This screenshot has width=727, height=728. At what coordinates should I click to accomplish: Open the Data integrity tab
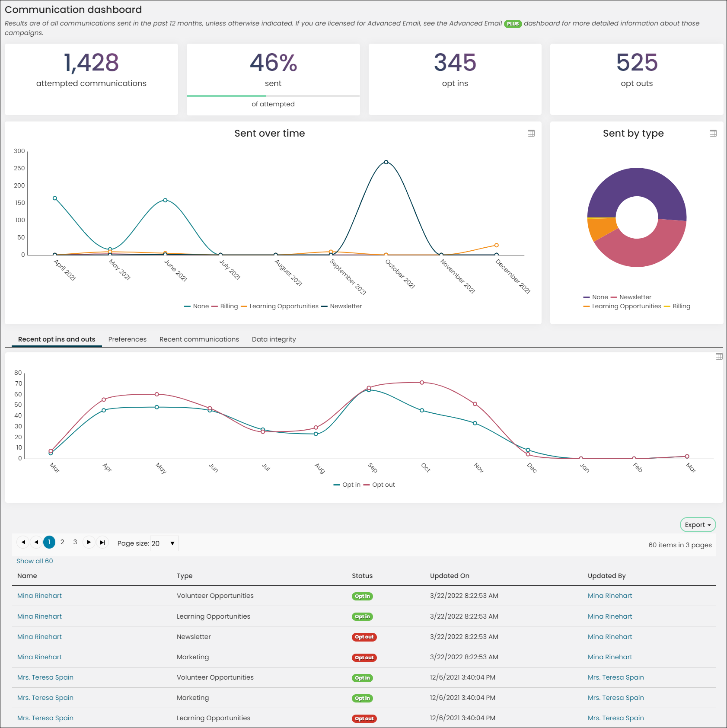tap(274, 339)
